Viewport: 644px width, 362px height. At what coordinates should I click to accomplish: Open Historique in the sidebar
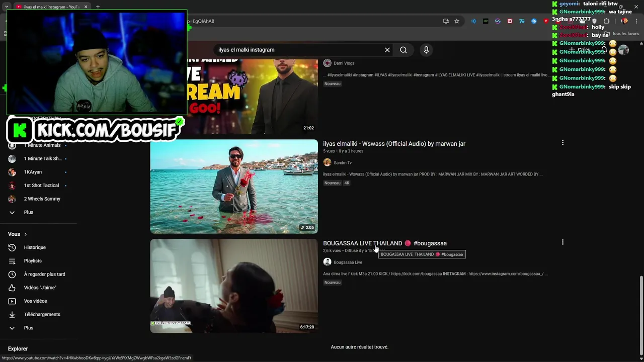point(38,247)
